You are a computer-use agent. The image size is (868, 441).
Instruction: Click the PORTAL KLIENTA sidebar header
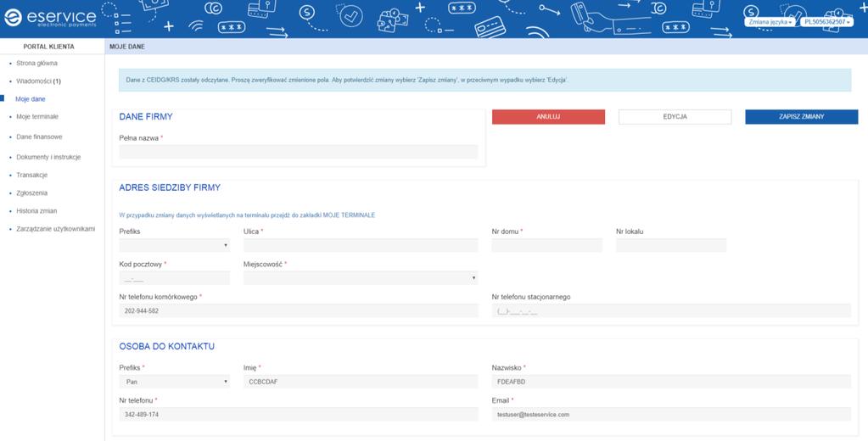pos(48,47)
